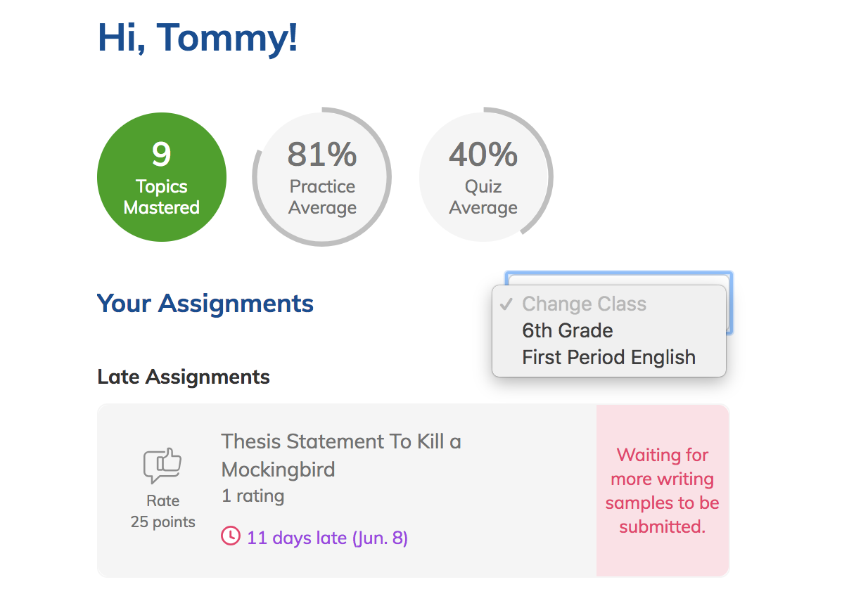Click the Hi, Tommy! greeting heading
Screen dimensions: 868x589
point(198,37)
